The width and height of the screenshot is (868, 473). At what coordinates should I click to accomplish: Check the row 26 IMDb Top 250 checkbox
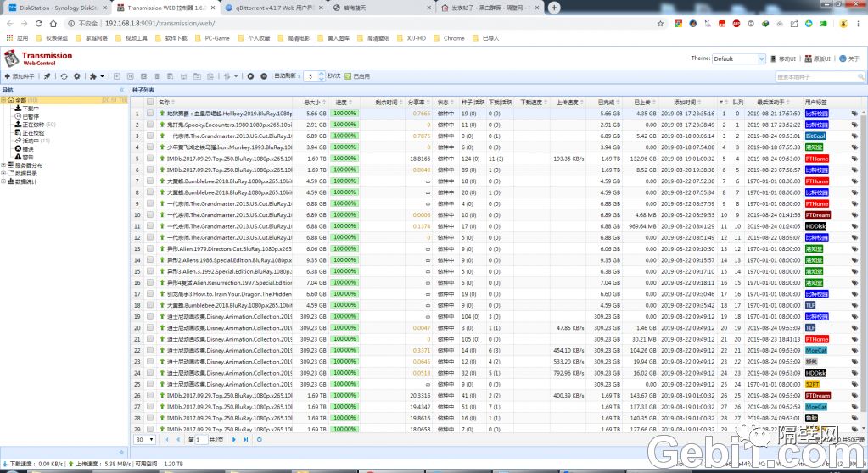tap(150, 395)
